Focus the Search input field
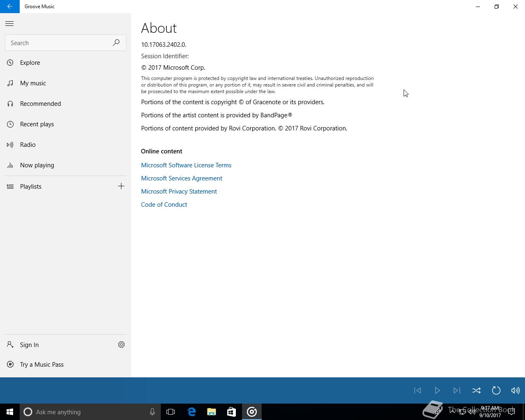Screen dimensions: 525x420 [66, 43]
